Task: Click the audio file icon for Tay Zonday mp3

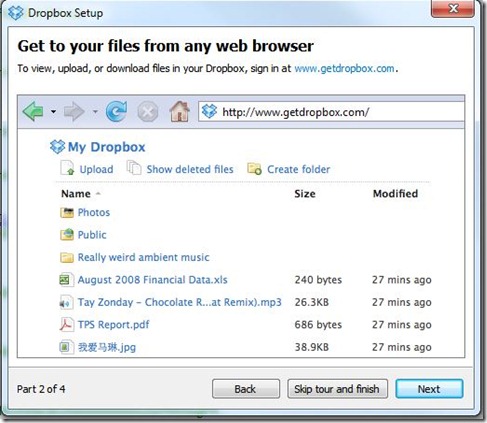Action: click(x=66, y=302)
